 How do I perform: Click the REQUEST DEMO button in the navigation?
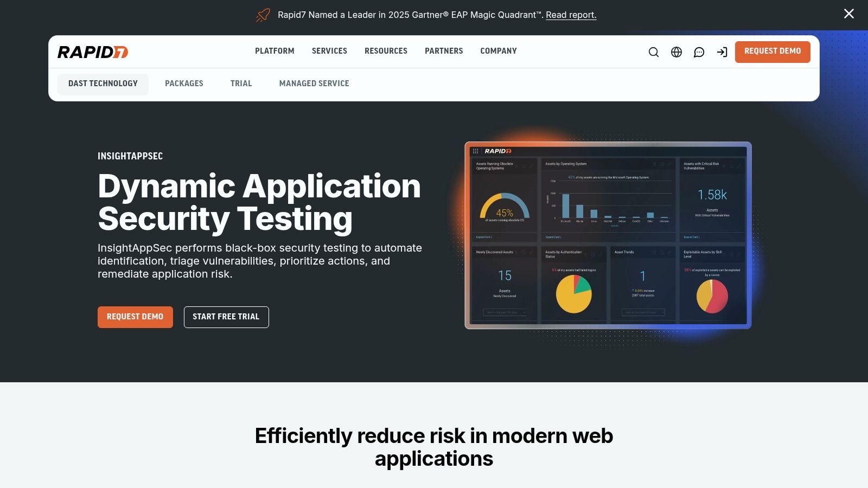(x=773, y=52)
